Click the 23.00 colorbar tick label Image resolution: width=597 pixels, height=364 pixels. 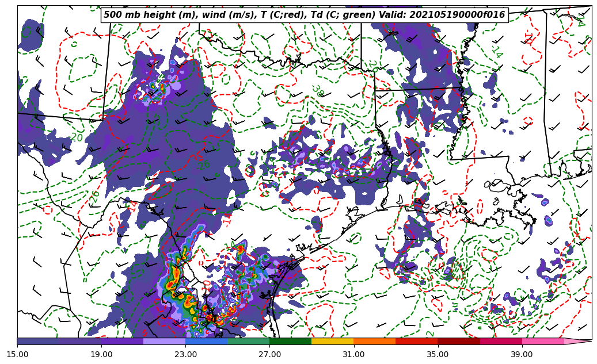pyautogui.click(x=185, y=354)
